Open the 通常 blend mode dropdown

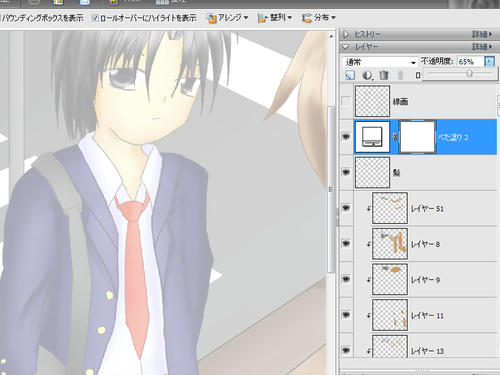(380, 62)
